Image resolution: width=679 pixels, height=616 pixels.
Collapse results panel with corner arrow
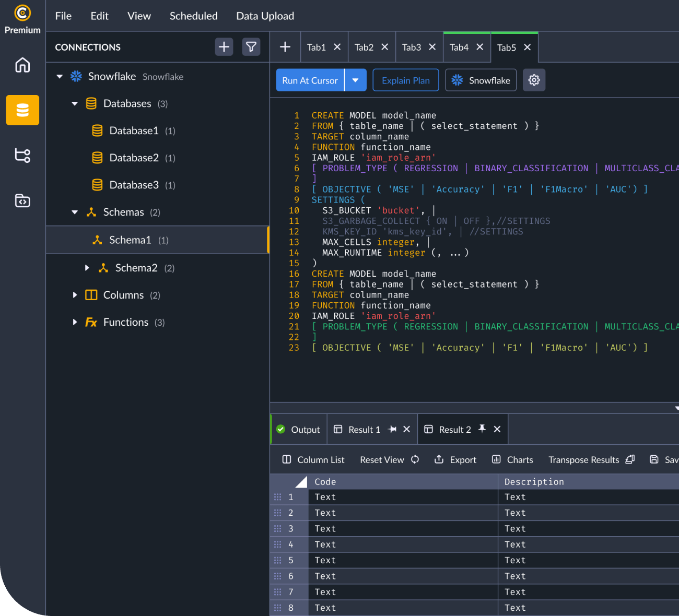pyautogui.click(x=676, y=408)
